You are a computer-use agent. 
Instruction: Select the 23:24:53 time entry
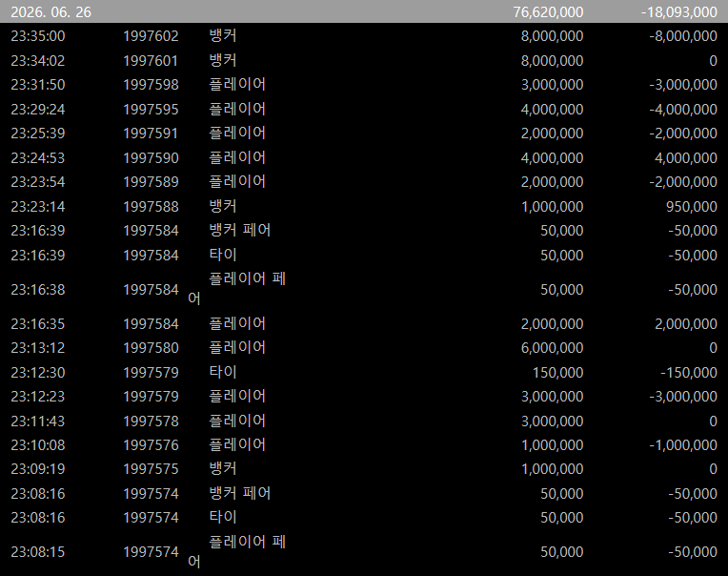pyautogui.click(x=38, y=158)
